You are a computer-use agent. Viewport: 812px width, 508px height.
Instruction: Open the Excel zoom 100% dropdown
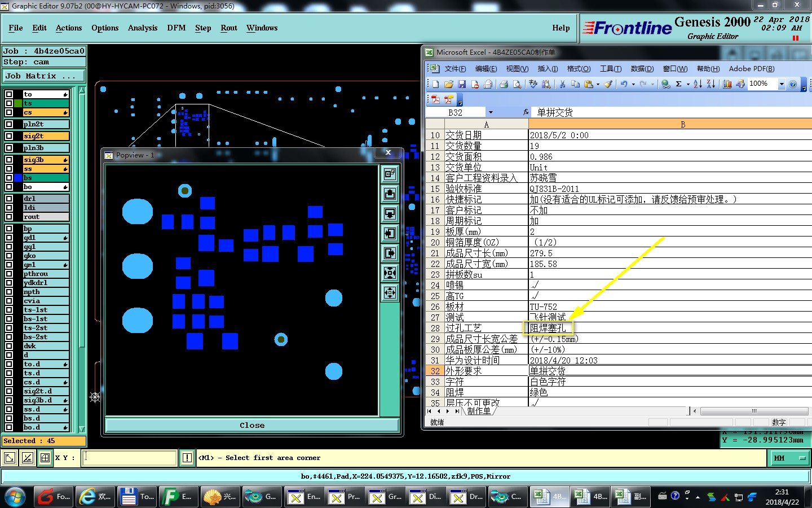click(x=782, y=84)
